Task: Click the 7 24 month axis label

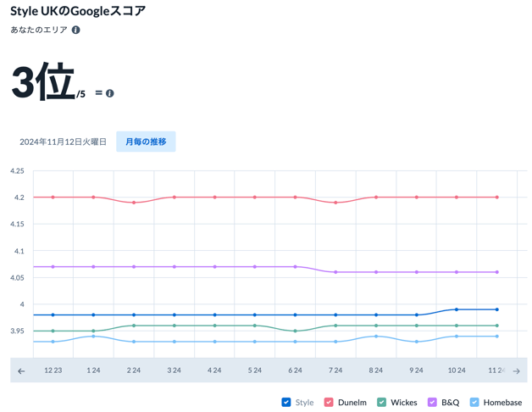Action: 335,370
